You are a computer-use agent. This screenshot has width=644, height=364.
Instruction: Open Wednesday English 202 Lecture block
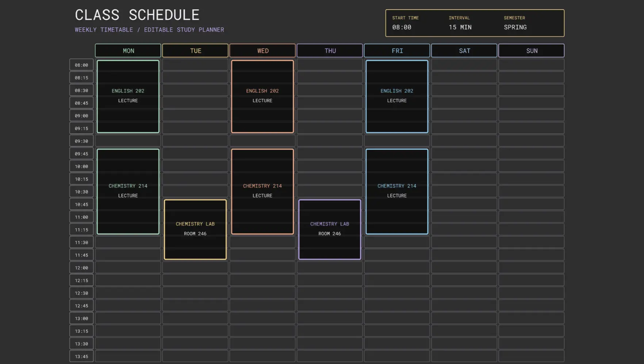coord(262,96)
